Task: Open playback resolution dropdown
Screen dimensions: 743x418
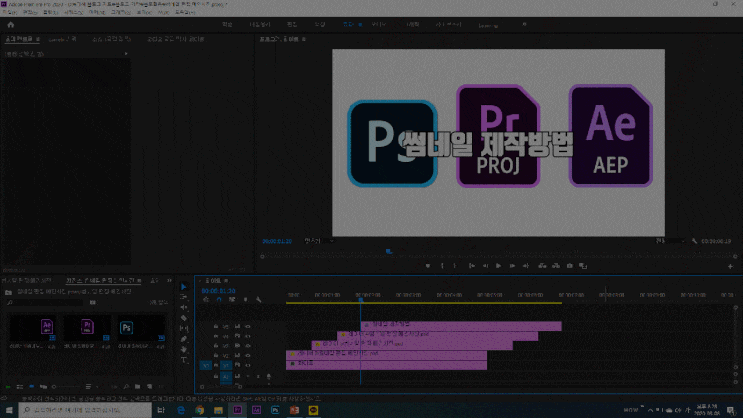Action: pyautogui.click(x=670, y=241)
